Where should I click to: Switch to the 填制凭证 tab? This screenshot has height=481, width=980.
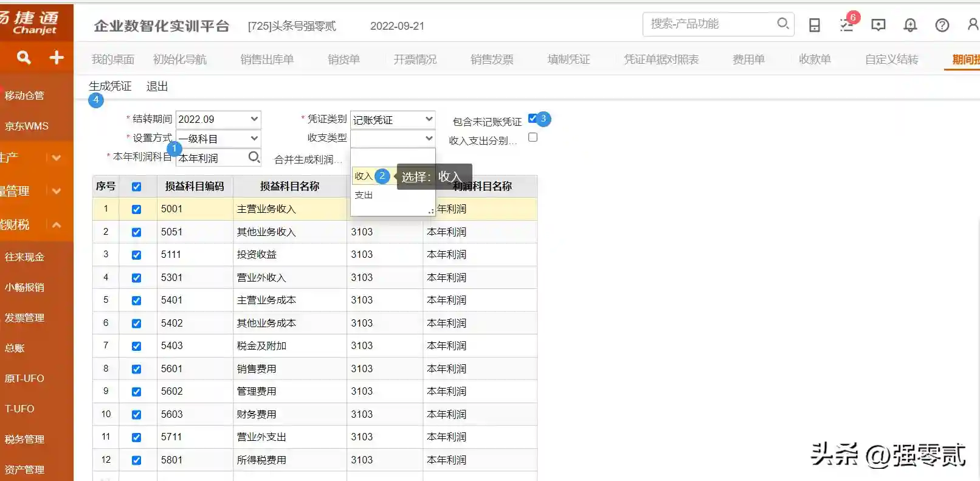point(568,60)
